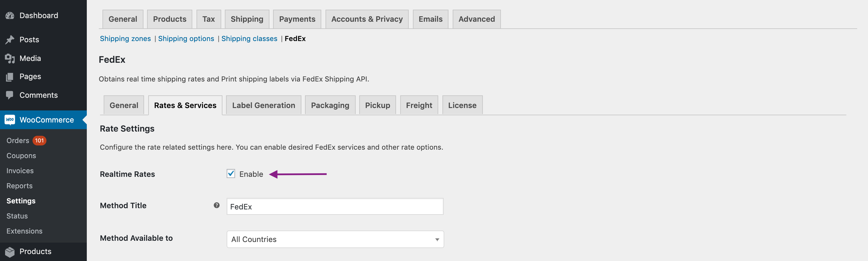Click the Method Title text field
This screenshot has width=868, height=261.
pos(335,207)
